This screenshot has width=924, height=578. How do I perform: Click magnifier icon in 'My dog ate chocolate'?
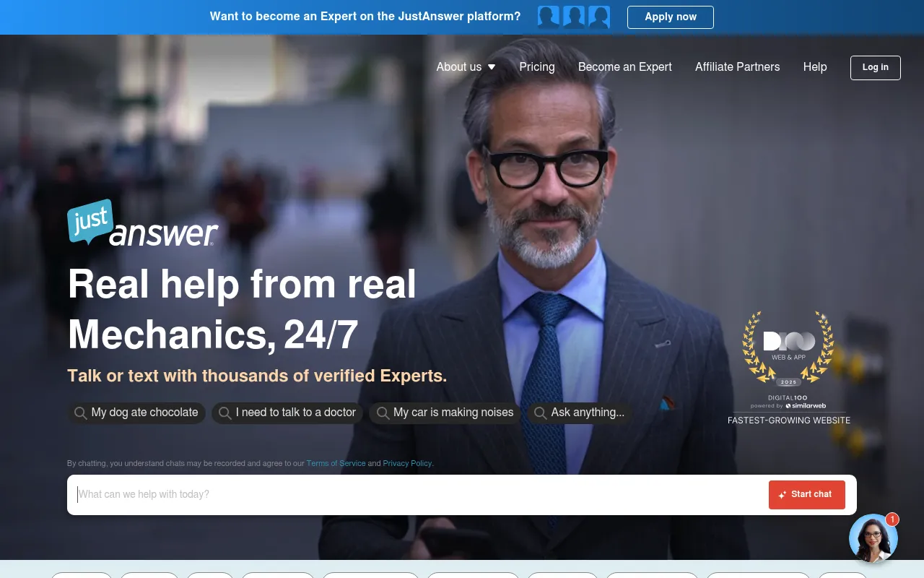pyautogui.click(x=81, y=413)
